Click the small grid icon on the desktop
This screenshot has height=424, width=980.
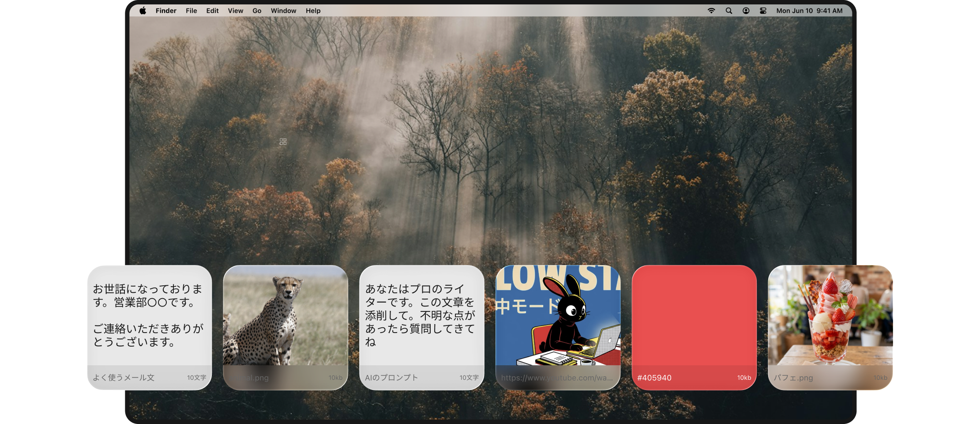(x=283, y=142)
